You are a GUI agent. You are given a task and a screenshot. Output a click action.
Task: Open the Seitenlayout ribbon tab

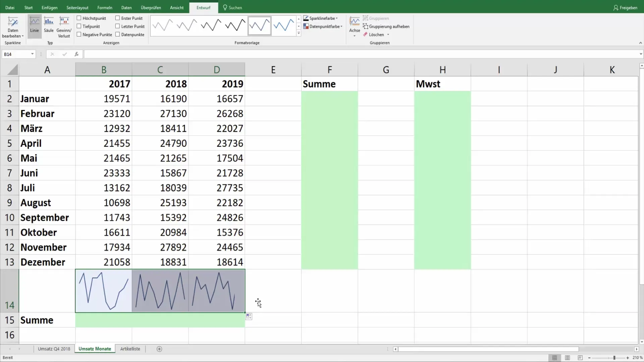tap(77, 7)
